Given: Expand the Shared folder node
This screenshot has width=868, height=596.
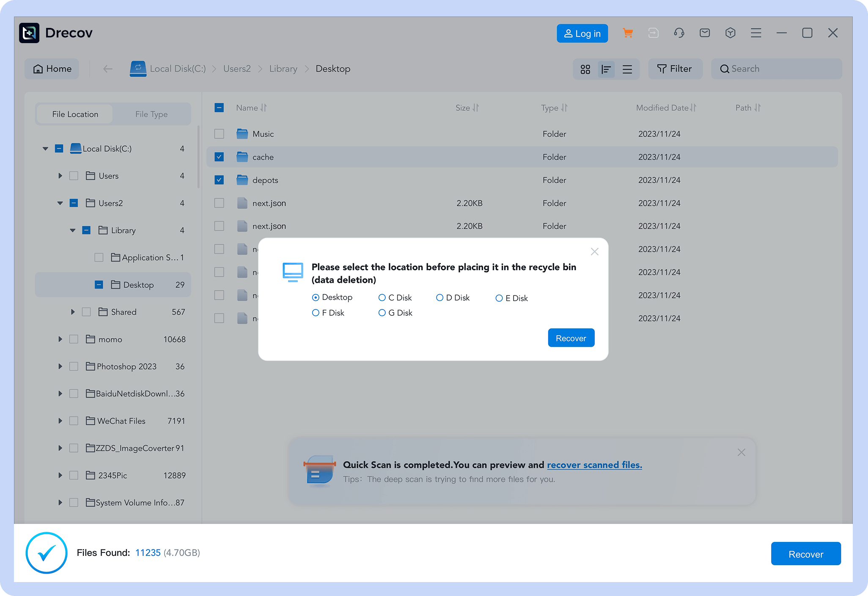Looking at the screenshot, I should pos(72,312).
